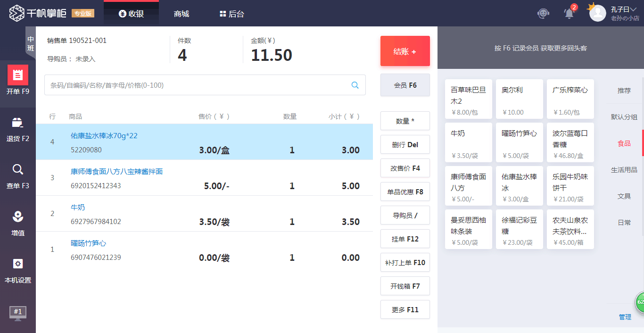Click the 增值 value-added services icon
This screenshot has height=333, width=644.
click(x=17, y=222)
